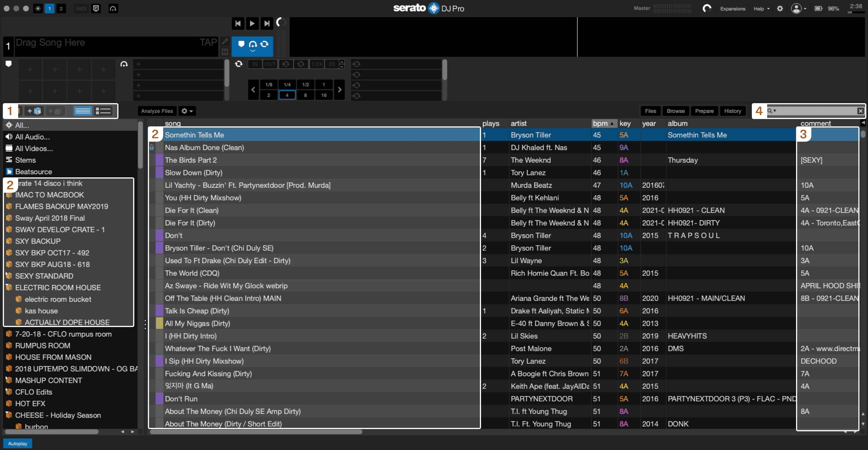Open the Quantize shield icon in top bar

(x=96, y=9)
